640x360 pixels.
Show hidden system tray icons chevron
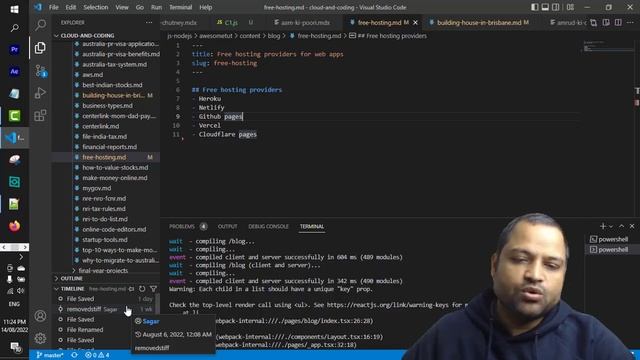[x=21, y=257]
